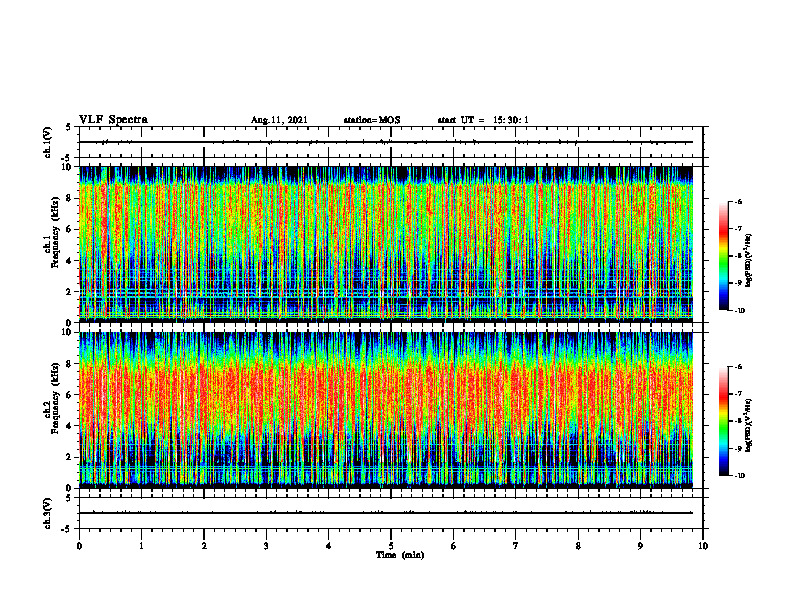Click time axis tick label "9"
The height and width of the screenshot is (612, 792).
[640, 546]
